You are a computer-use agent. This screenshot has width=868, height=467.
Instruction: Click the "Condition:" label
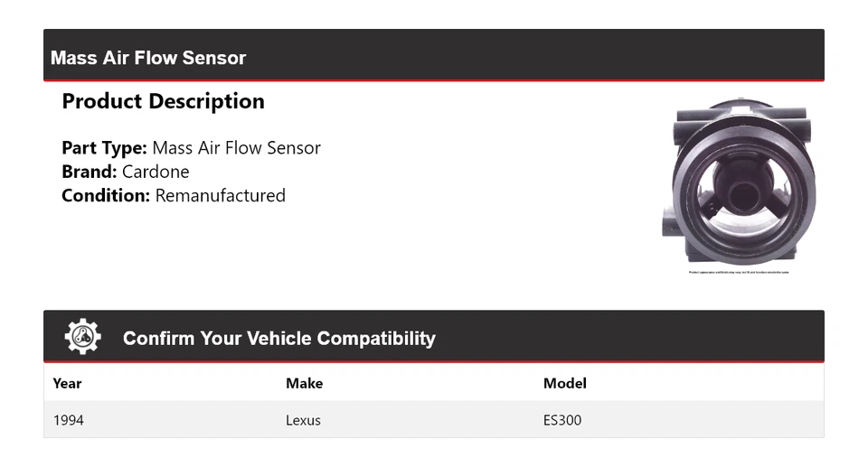coord(106,195)
